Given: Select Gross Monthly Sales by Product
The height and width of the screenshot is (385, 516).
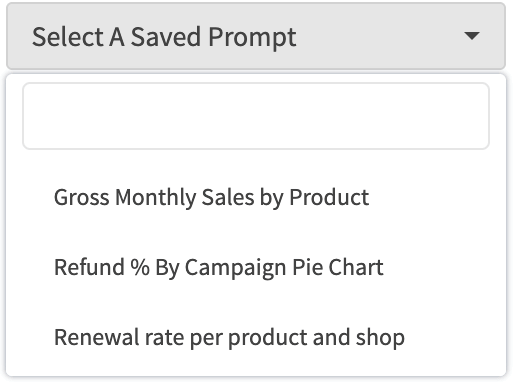Looking at the screenshot, I should pos(256,197).
